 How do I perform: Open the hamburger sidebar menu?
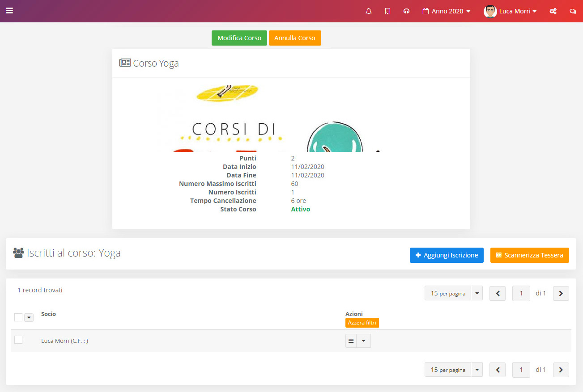click(9, 11)
